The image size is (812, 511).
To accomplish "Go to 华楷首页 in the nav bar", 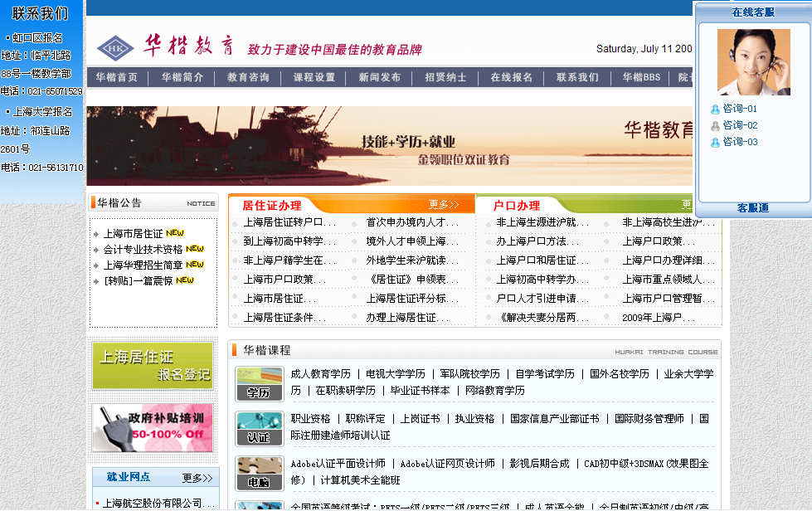I will click(x=116, y=77).
